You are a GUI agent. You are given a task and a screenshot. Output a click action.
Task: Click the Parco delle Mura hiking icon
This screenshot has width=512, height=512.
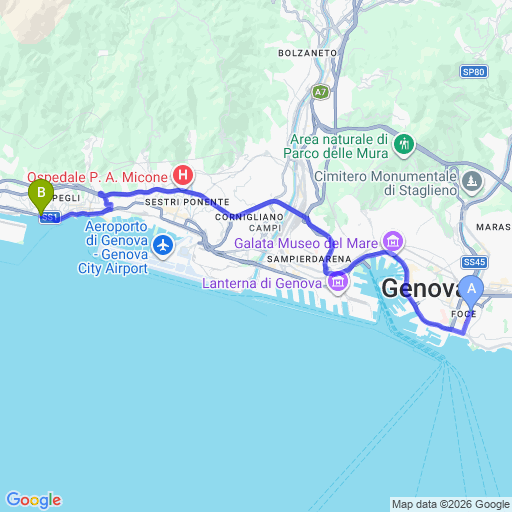click(x=404, y=145)
